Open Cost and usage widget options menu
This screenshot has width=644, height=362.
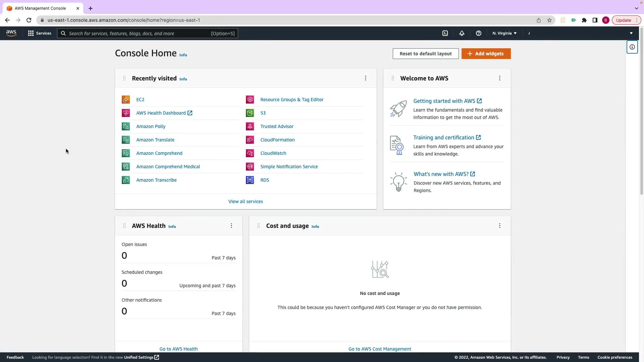pos(500,226)
